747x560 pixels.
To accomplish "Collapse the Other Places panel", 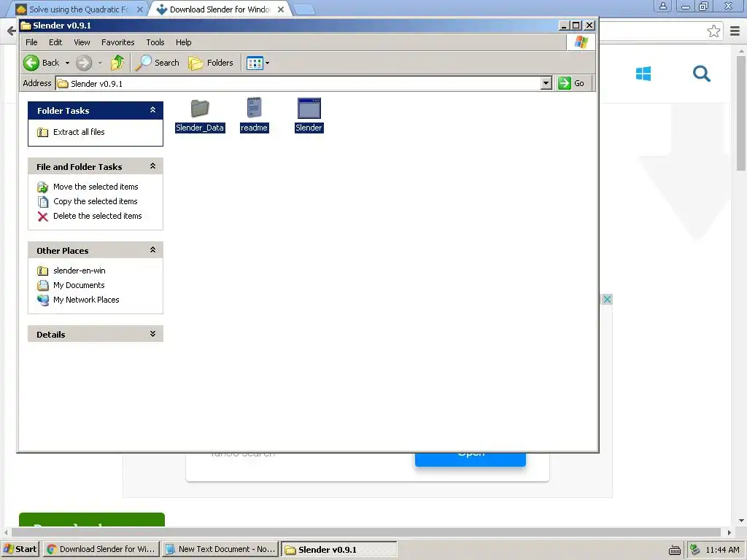I will (153, 250).
